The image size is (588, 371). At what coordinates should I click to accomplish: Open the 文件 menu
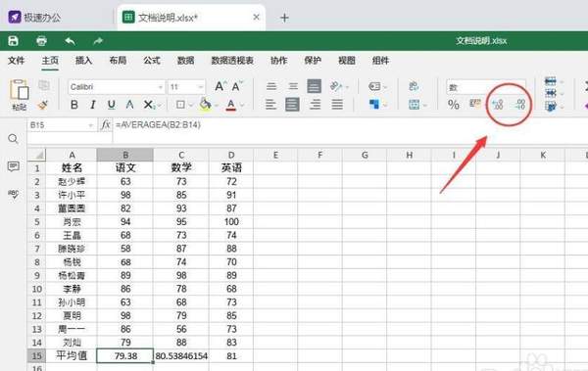(16, 61)
